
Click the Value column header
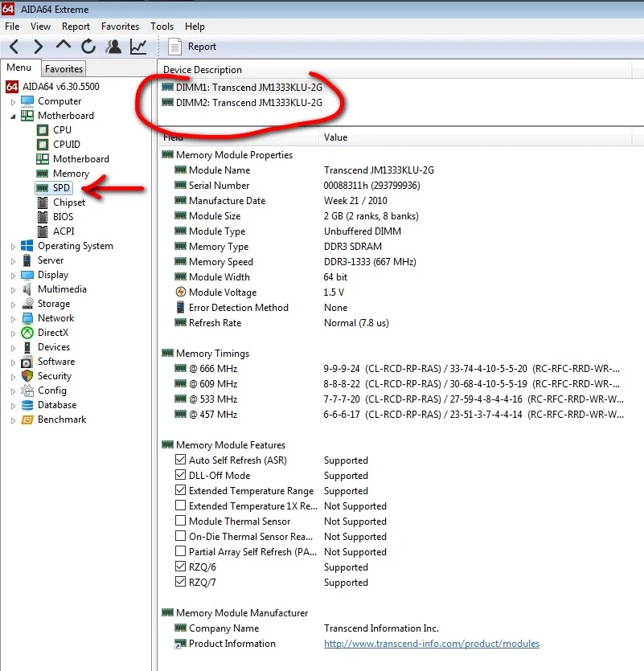[x=475, y=137]
